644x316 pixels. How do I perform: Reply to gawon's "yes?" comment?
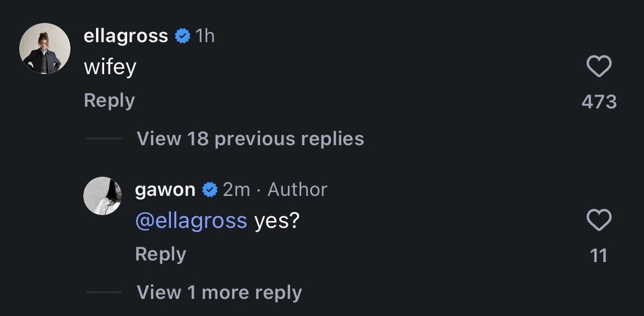coord(160,254)
